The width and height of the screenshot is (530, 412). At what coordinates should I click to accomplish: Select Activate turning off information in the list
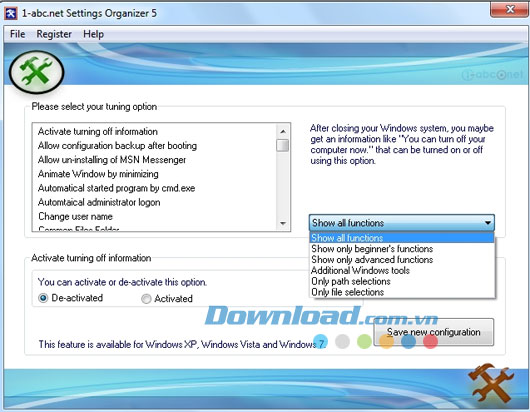tap(154, 131)
